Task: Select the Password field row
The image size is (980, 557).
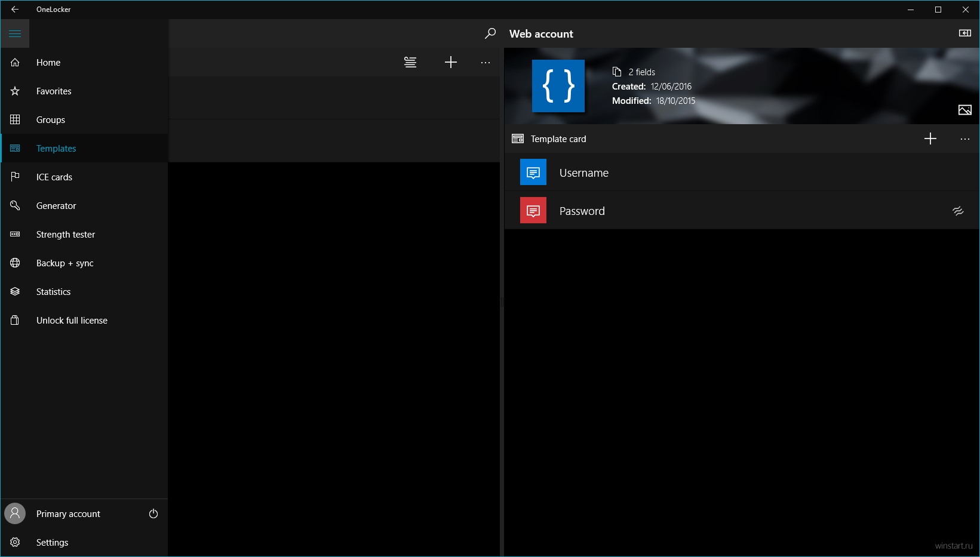Action: click(x=742, y=211)
